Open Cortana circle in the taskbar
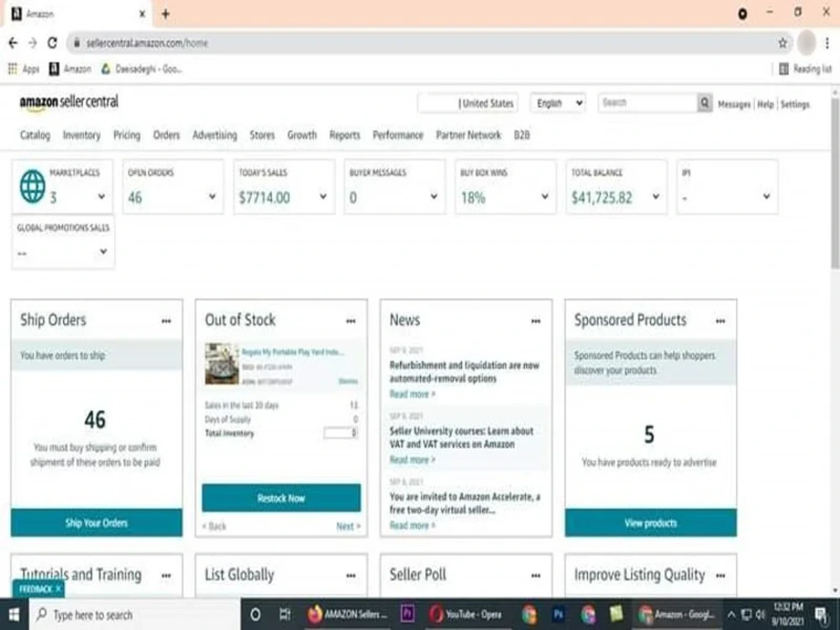840x630 pixels. 255,615
